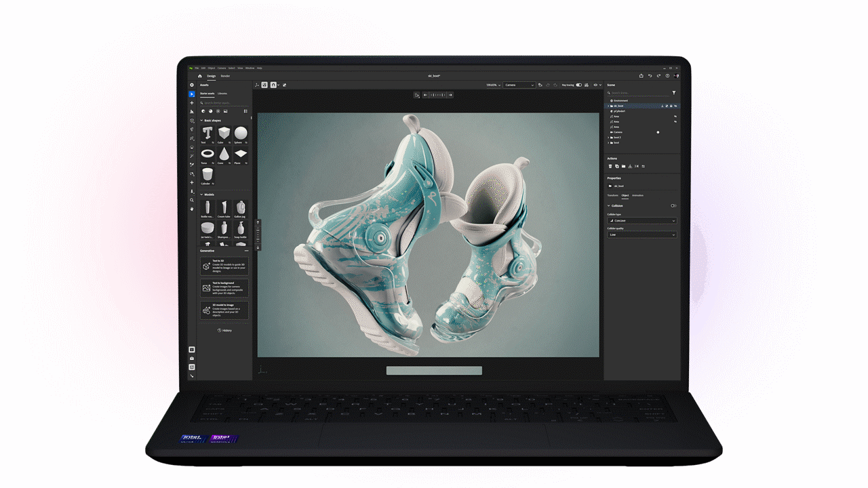Open the Camera view dropdown
This screenshot has height=488, width=868.
519,85
